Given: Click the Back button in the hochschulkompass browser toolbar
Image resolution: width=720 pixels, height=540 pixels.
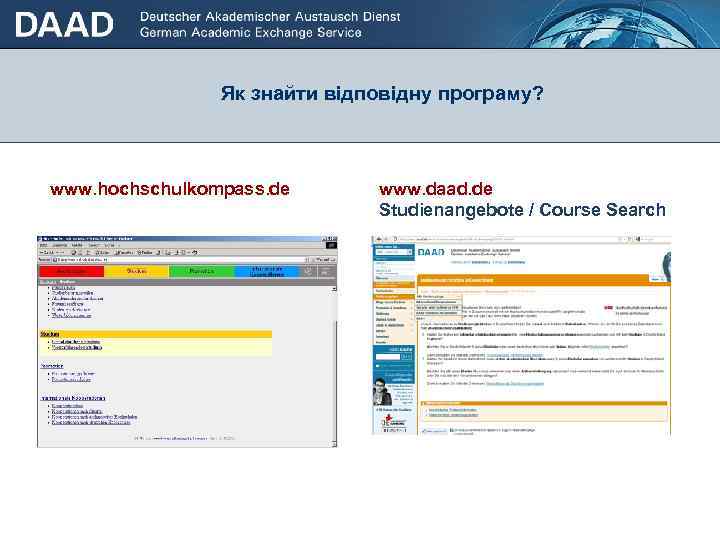Looking at the screenshot, I should pos(48,253).
